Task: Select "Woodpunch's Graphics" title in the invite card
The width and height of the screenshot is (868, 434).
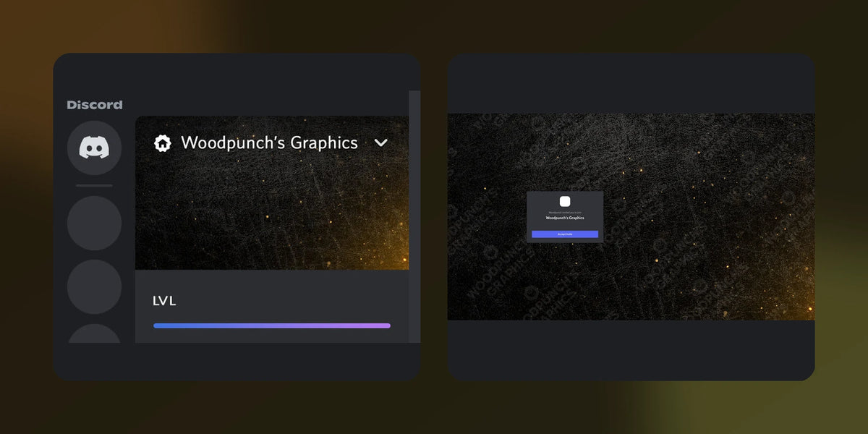Action: [565, 218]
